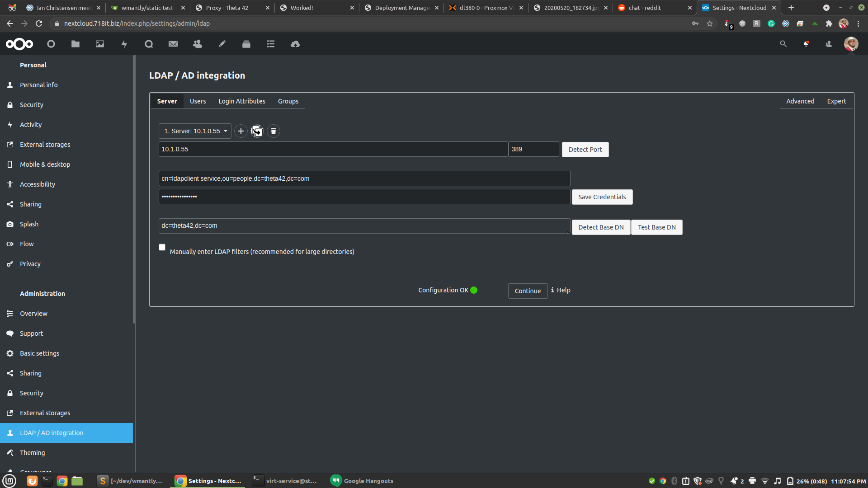
Task: Open the Files app folder icon
Action: click(x=75, y=44)
